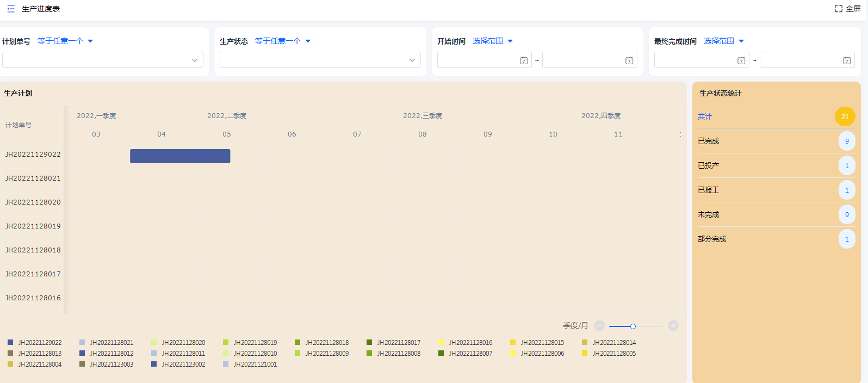Open calendar for 最终完成时间 end field
868x383 pixels.
point(847,60)
